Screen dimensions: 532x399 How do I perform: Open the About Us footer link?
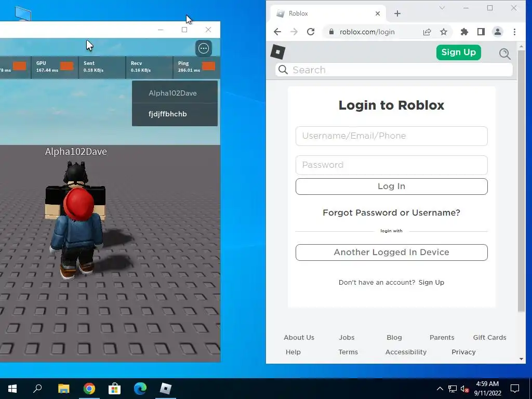tap(299, 338)
